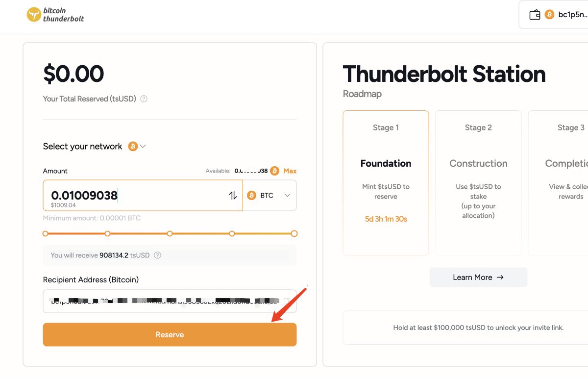
Task: Click Bitcoin coin icon beside available balance
Action: tap(274, 171)
